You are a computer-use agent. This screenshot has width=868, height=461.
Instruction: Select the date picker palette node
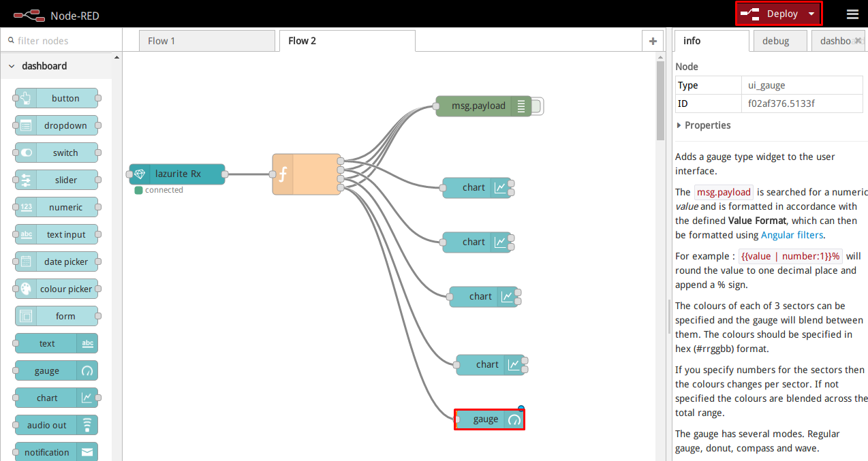[x=57, y=261]
